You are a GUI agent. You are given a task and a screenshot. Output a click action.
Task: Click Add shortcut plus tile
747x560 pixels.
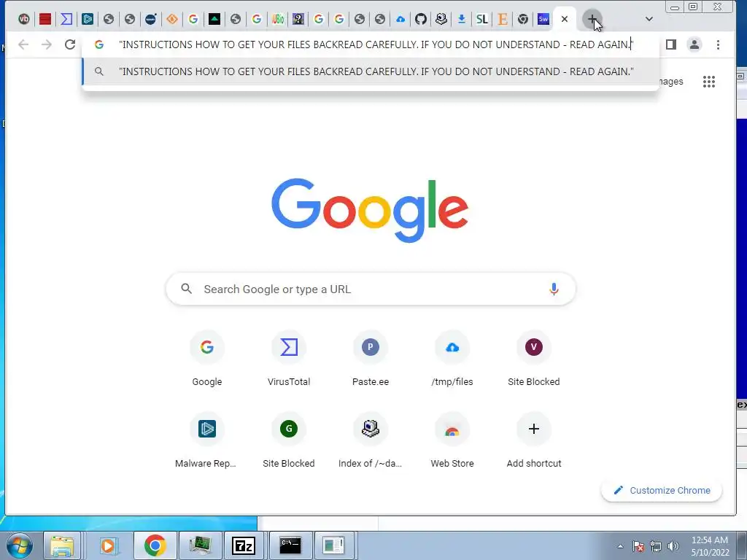pos(533,441)
